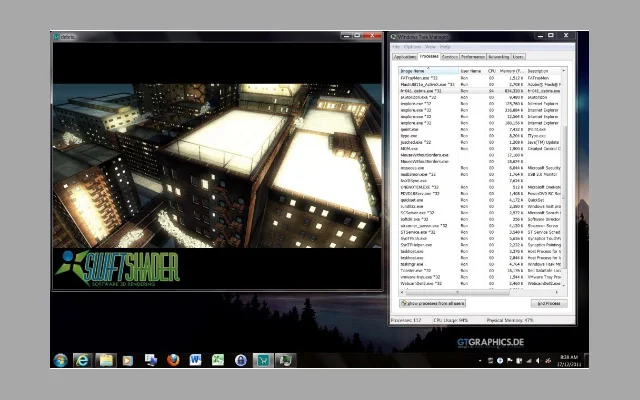Screen dimensions: 640x400
Task: Click the process list scroll-up arrow
Action: [564, 71]
